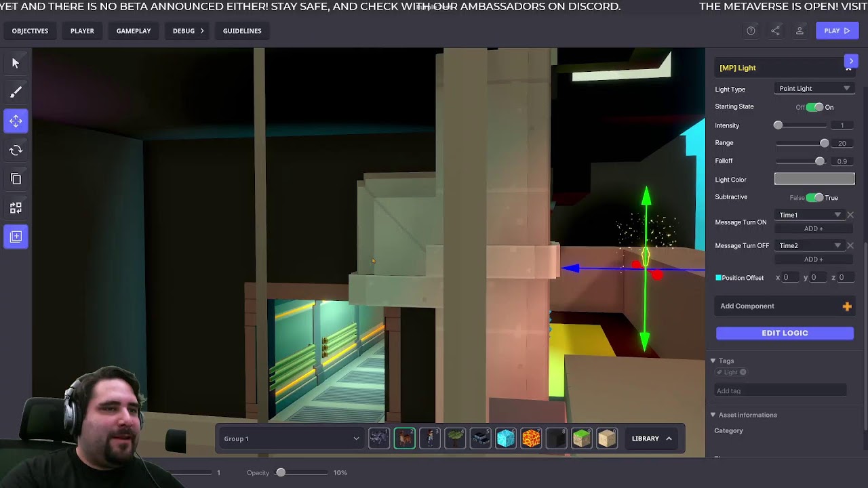Toggle the Position Offset cyan checkbox
The height and width of the screenshot is (488, 868).
pos(718,278)
